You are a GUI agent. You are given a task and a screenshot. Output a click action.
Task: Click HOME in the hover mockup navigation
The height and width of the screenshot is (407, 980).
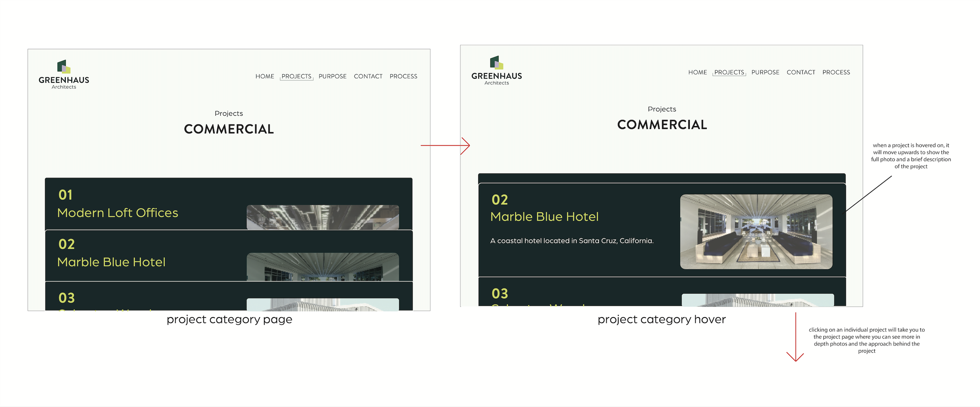pos(698,72)
